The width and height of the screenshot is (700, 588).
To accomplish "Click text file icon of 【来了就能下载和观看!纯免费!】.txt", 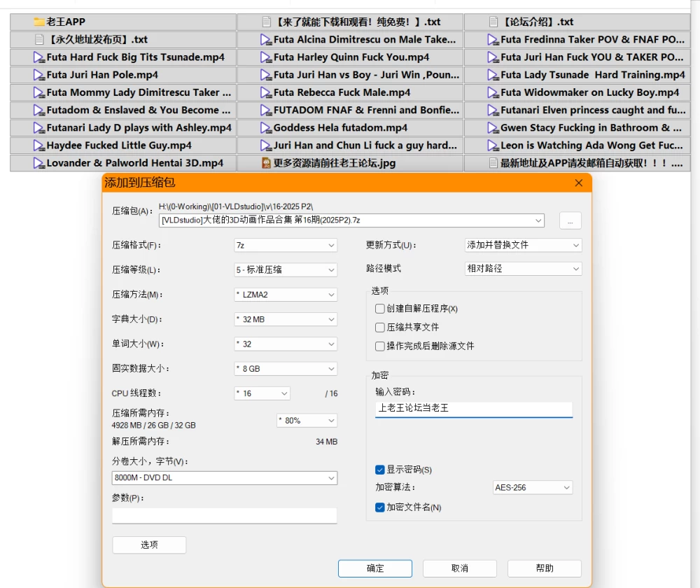I will (267, 22).
